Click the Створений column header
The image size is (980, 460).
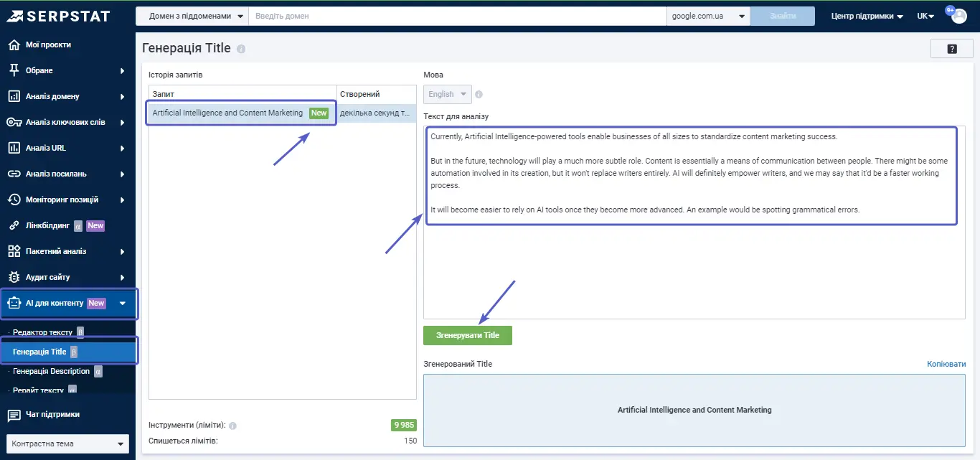tap(377, 94)
